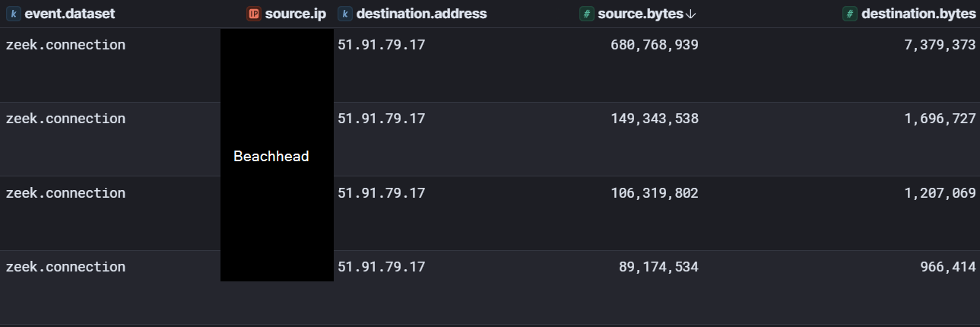Click the IP type icon beside source.ip
This screenshot has height=327, width=980.
pos(254,14)
